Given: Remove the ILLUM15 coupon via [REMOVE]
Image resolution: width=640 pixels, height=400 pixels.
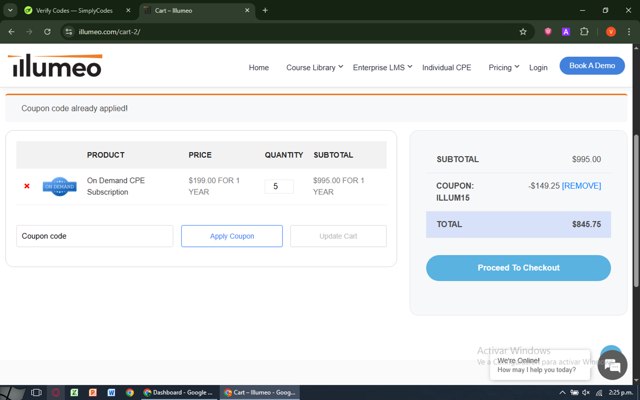Looking at the screenshot, I should click(581, 186).
